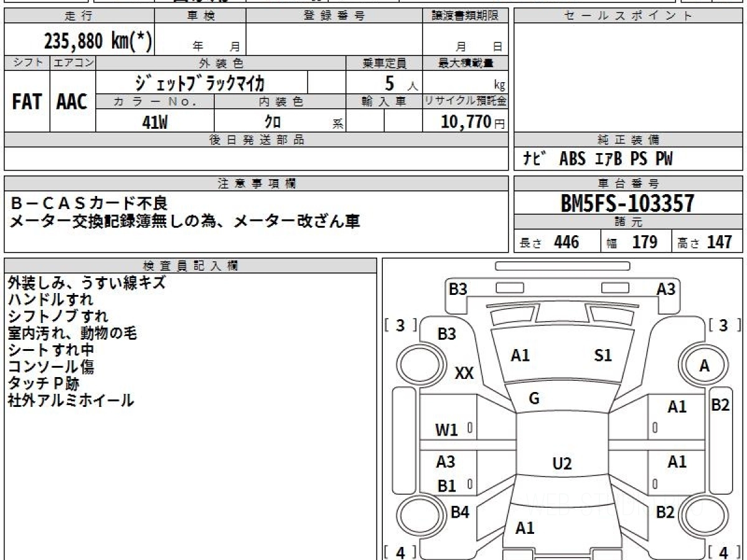Select chassis number BM5FS-103357
Image resolution: width=747 pixels, height=560 pixels.
(627, 203)
